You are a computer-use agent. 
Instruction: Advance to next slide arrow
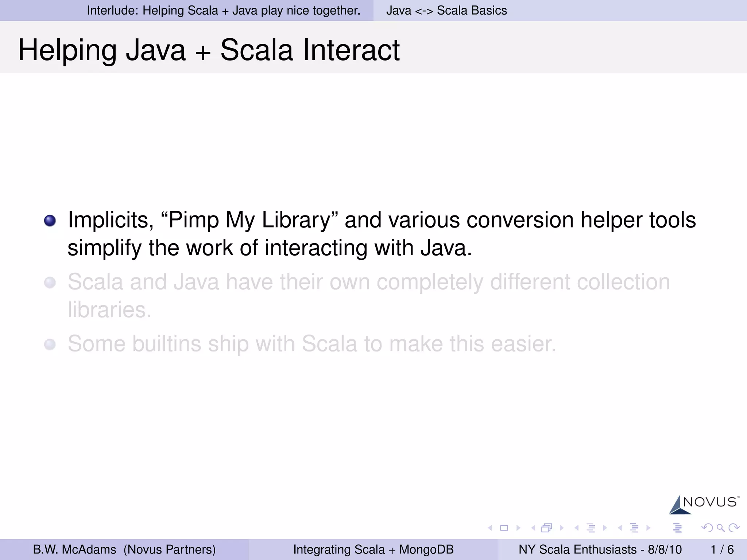pos(518,528)
